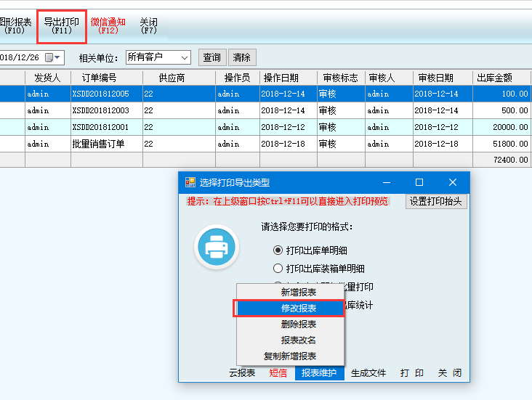This screenshot has height=400, width=532.
Task: Select 打印出库单明细 radio option
Action: pos(278,250)
